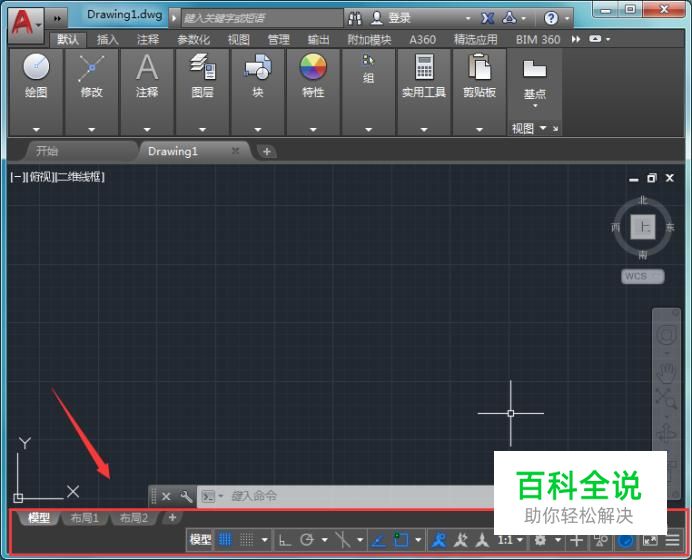
Task: Open the help question mark
Action: tap(551, 18)
